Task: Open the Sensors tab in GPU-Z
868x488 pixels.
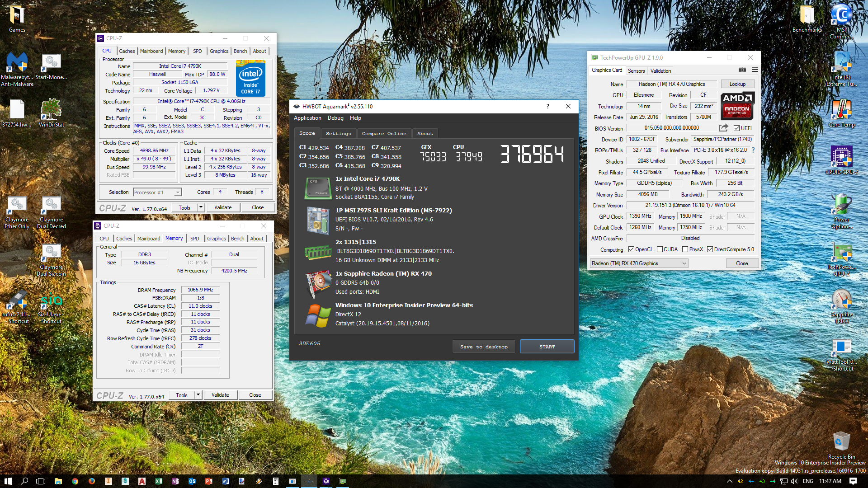Action: pyautogui.click(x=636, y=71)
